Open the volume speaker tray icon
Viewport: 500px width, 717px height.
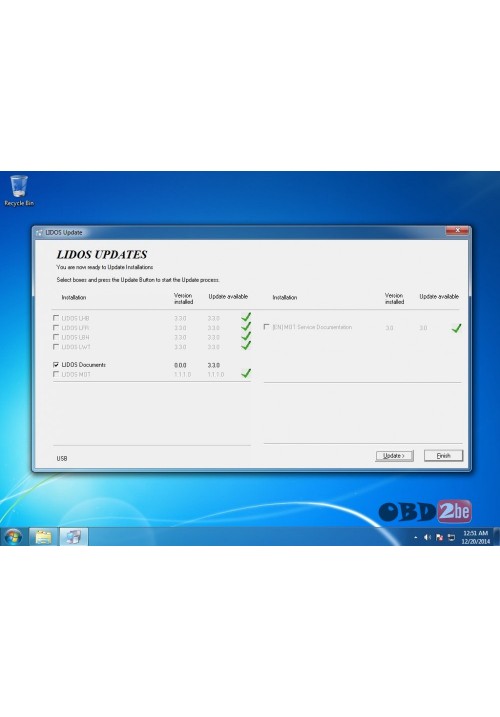tap(427, 537)
